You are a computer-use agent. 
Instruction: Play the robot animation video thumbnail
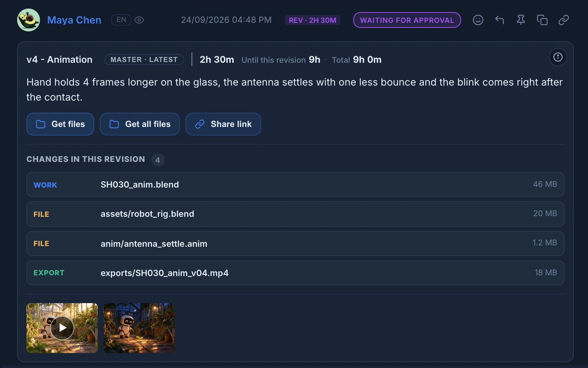click(62, 328)
